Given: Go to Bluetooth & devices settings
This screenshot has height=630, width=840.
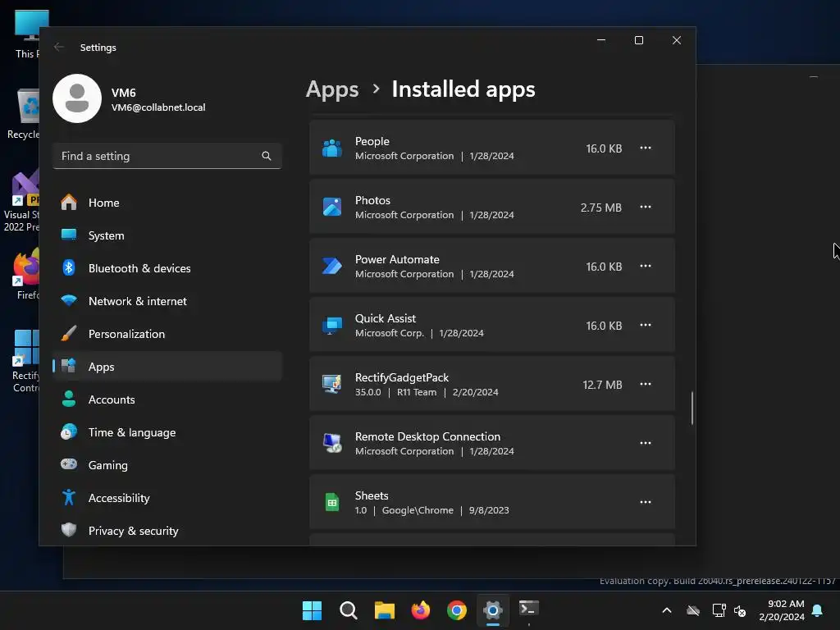Looking at the screenshot, I should pos(167,268).
